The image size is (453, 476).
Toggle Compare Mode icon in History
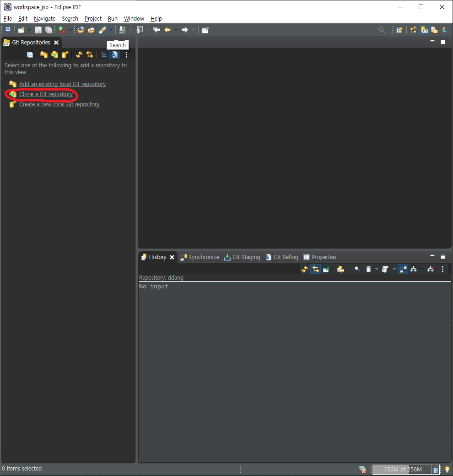[x=403, y=269]
